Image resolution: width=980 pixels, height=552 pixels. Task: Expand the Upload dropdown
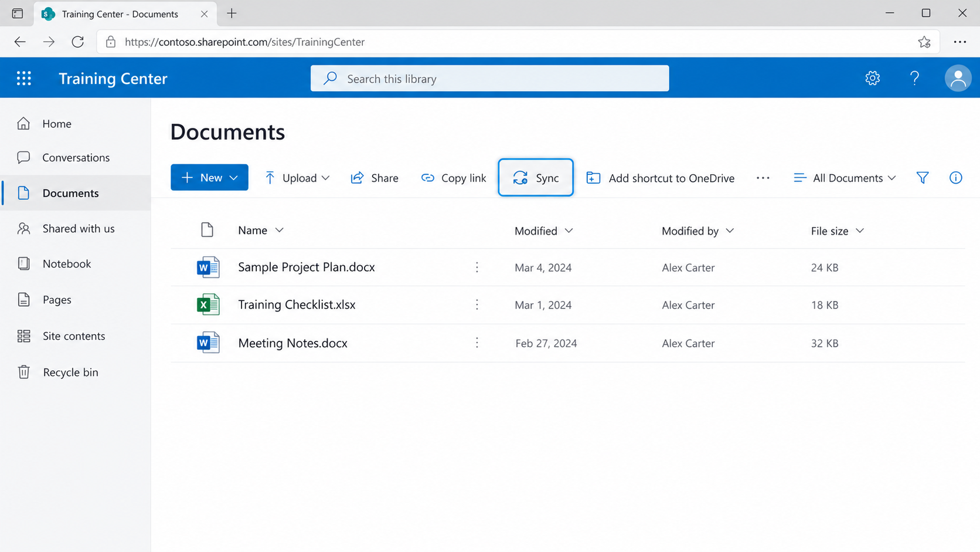(x=297, y=178)
